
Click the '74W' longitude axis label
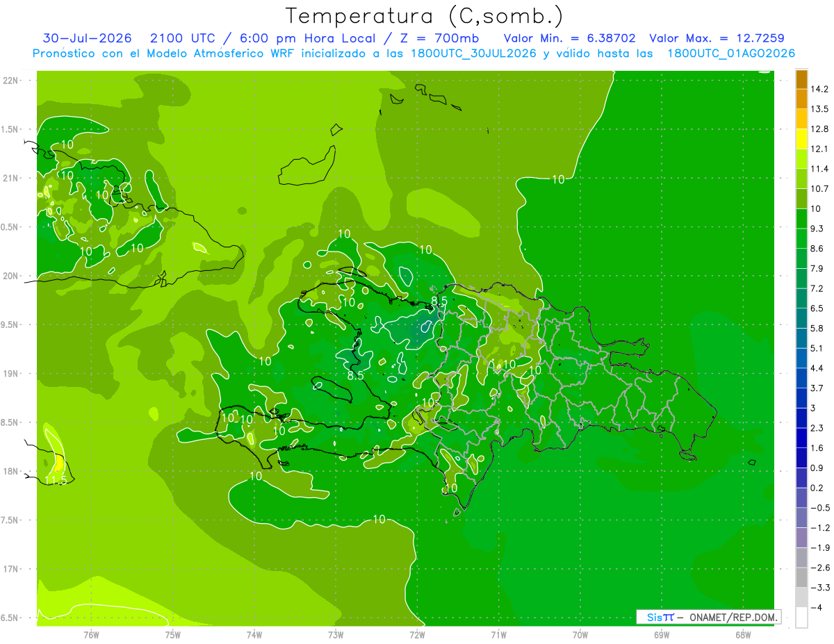pos(254,635)
